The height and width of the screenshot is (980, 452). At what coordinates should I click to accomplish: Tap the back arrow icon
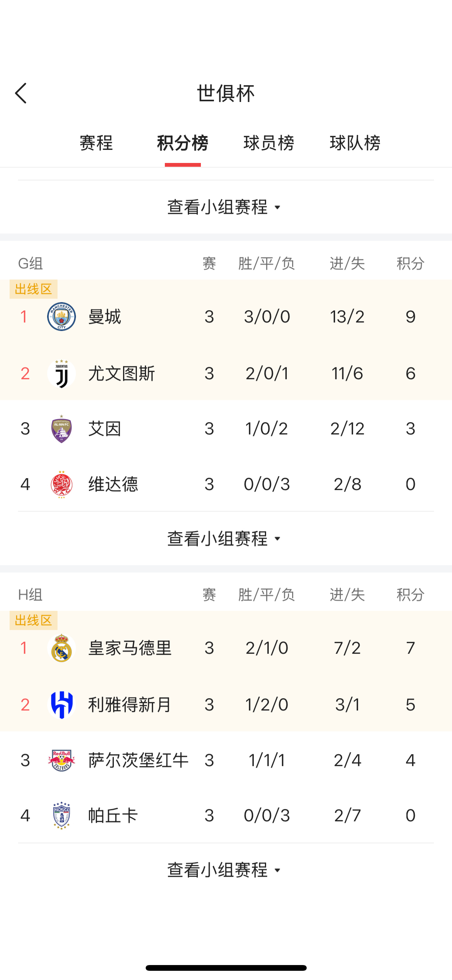21,93
